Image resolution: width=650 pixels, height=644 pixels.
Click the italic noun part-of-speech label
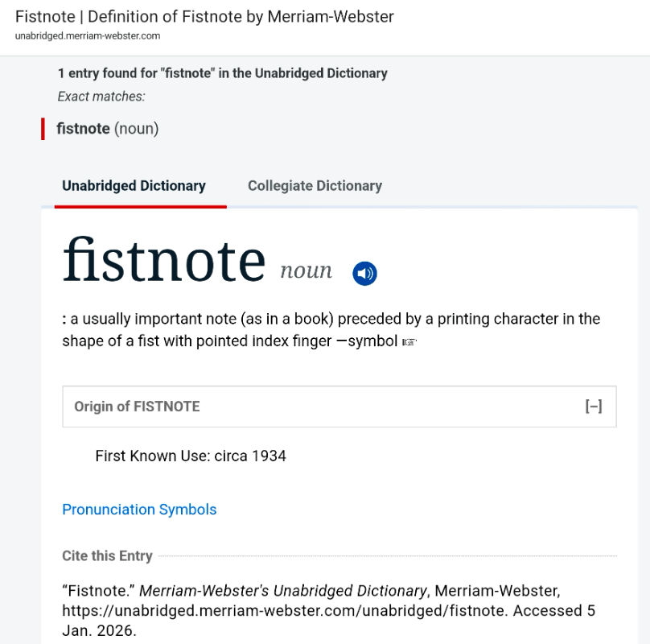click(306, 271)
